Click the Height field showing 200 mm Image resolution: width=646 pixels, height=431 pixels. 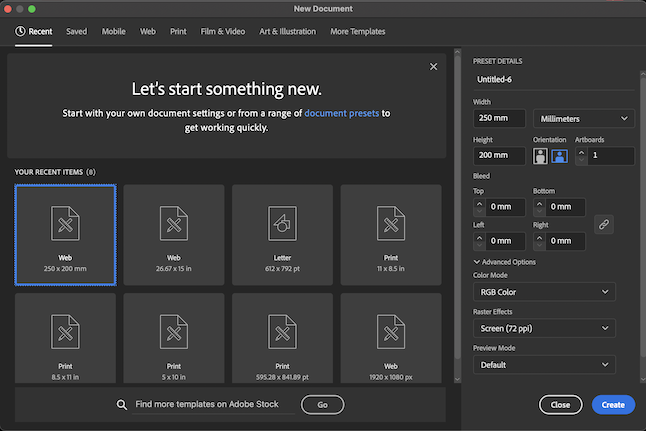click(499, 156)
